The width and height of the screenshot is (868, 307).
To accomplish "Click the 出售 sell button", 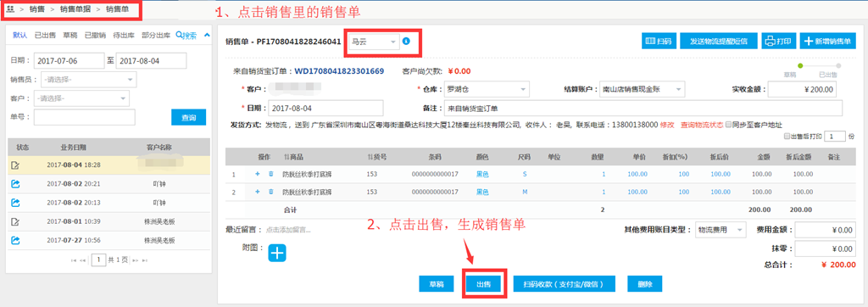I will click(x=484, y=284).
